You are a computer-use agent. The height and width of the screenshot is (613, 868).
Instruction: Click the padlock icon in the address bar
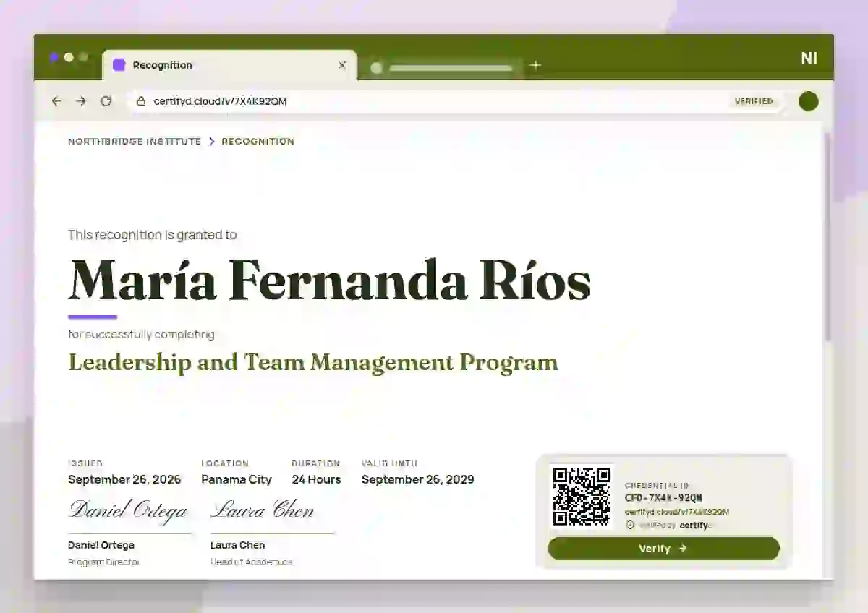[141, 101]
